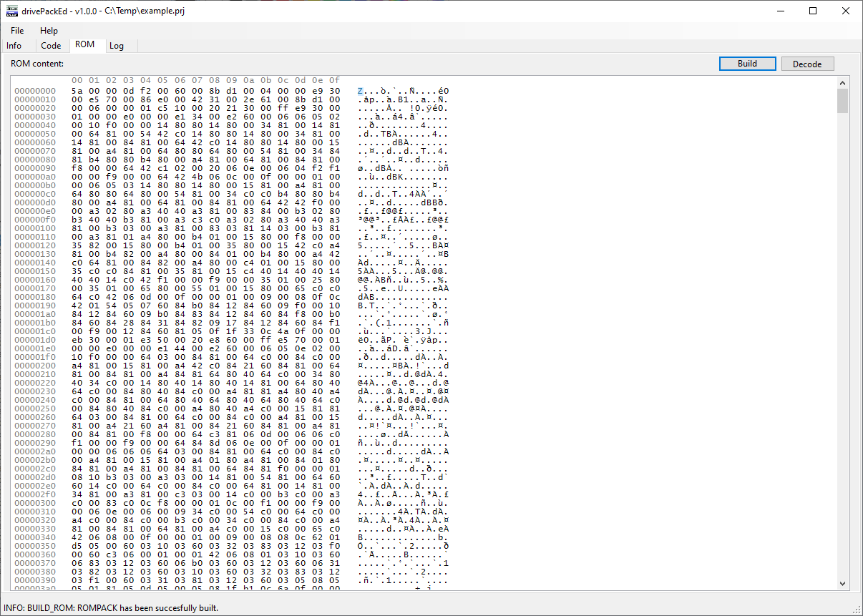Click the Decode button
Screen dimensions: 863x616
(x=807, y=64)
